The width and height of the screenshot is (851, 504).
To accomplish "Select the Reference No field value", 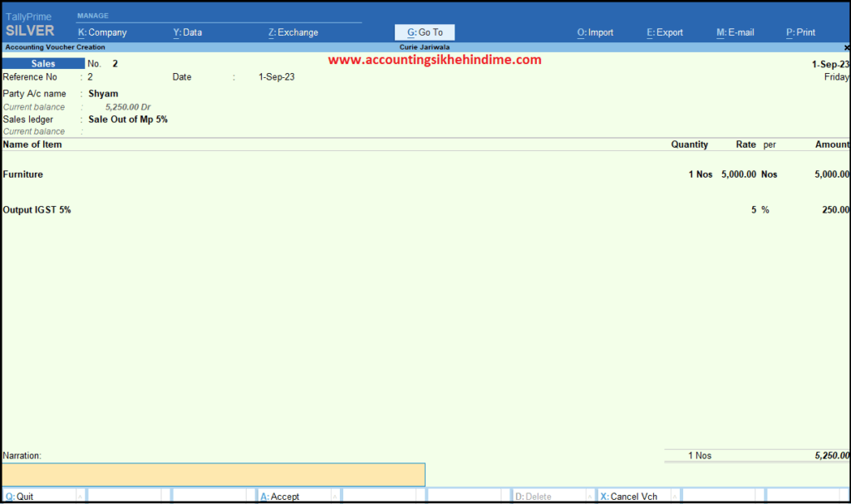I will pyautogui.click(x=91, y=77).
